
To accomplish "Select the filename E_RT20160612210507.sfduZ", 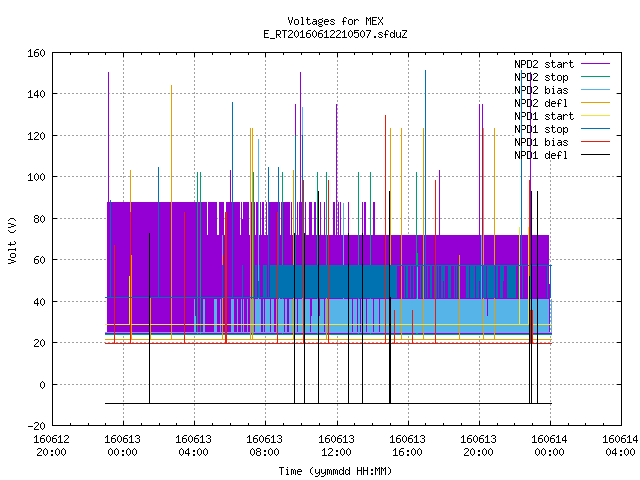I will (x=335, y=34).
